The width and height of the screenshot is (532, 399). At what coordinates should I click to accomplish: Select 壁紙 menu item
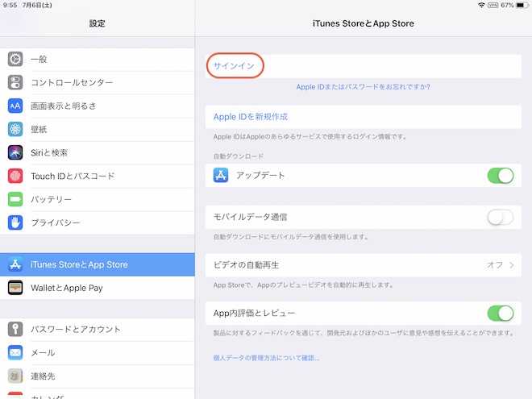pos(98,129)
